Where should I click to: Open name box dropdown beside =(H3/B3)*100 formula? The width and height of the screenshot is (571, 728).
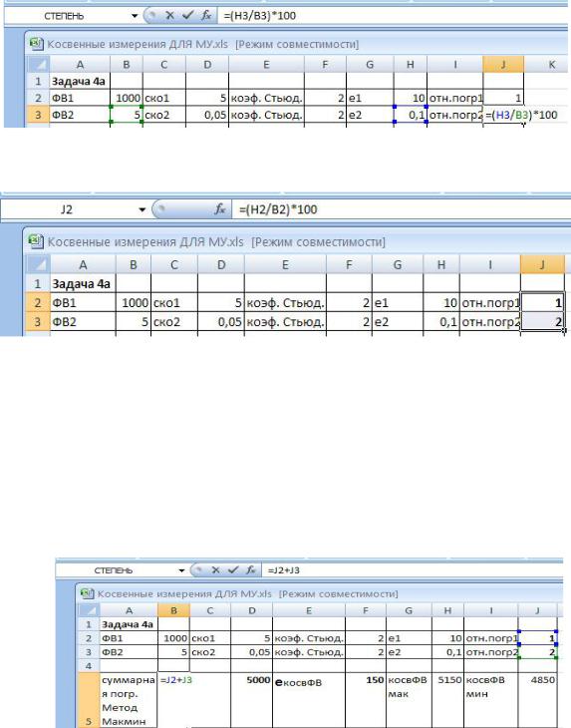(x=135, y=16)
